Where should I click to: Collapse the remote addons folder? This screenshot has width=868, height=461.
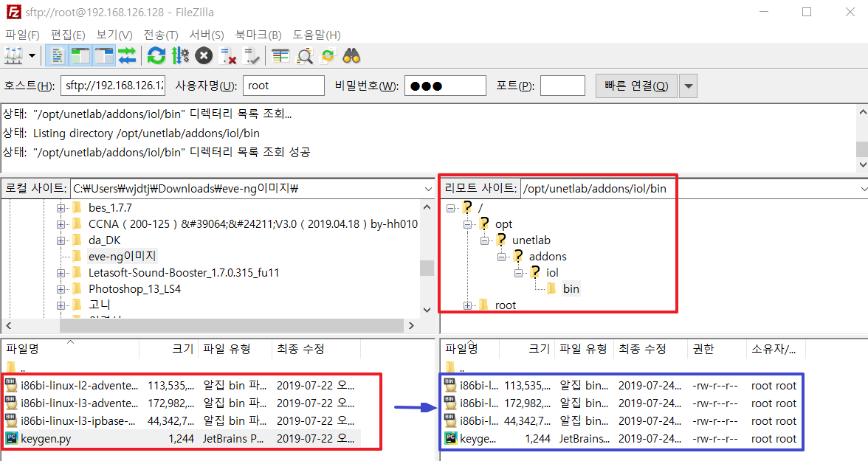502,257
